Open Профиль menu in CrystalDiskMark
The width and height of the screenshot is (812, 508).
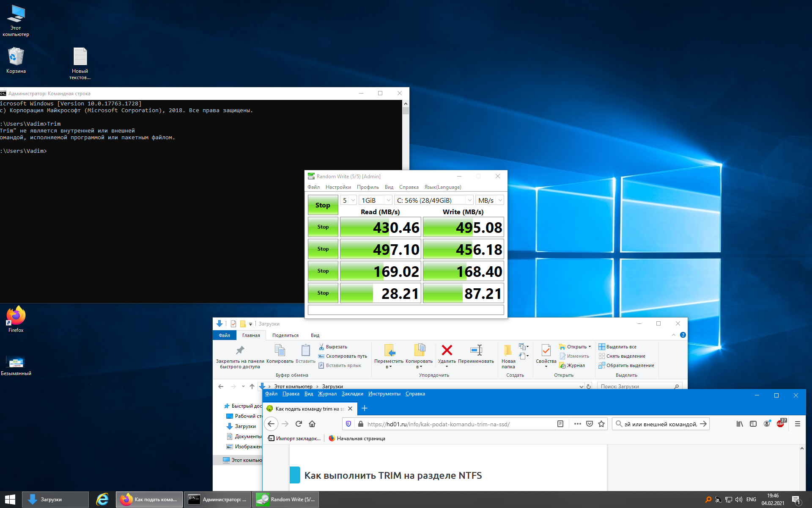pos(368,187)
